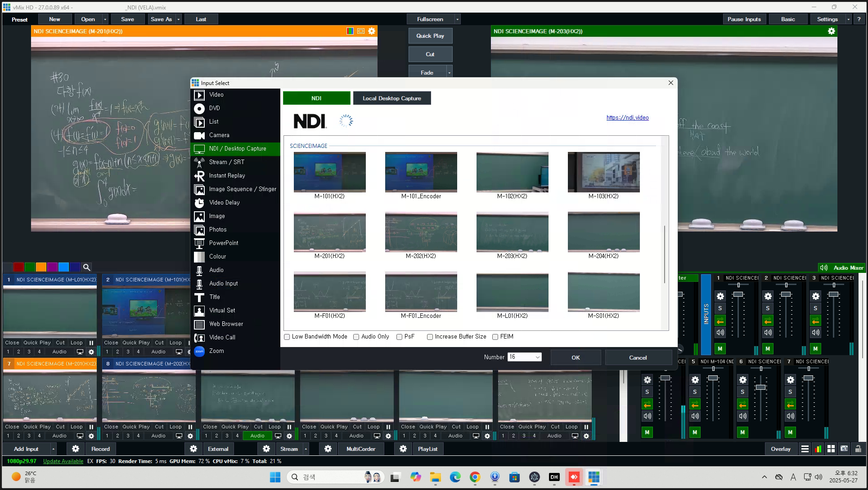868x490 pixels.
Task: Open settings gear next to PlayList
Action: (403, 449)
